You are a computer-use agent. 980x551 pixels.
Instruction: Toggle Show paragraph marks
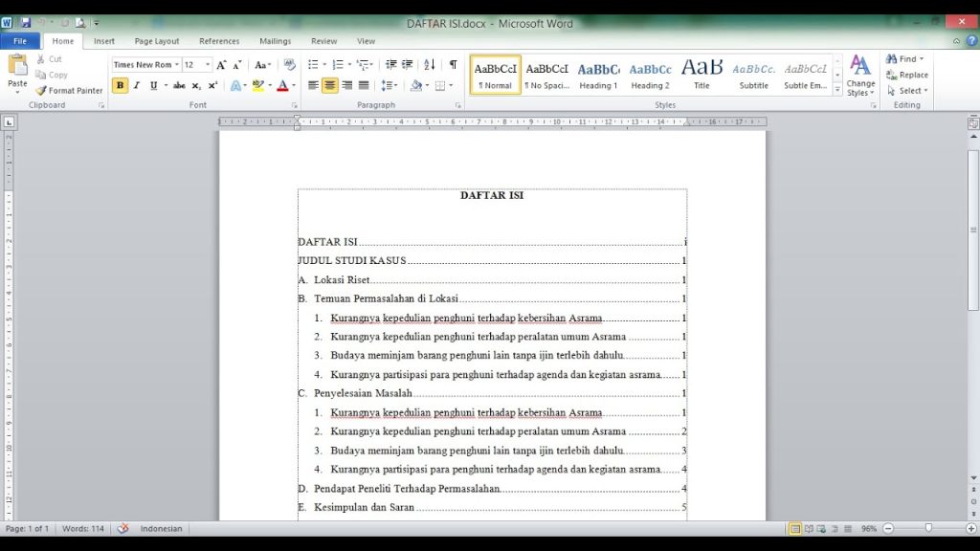(x=453, y=64)
